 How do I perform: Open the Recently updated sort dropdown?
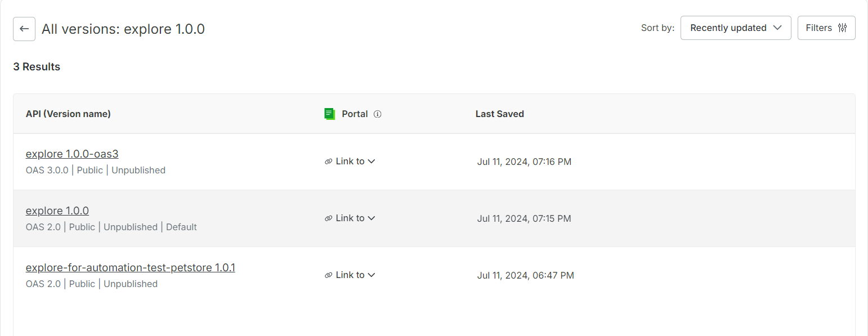point(735,28)
